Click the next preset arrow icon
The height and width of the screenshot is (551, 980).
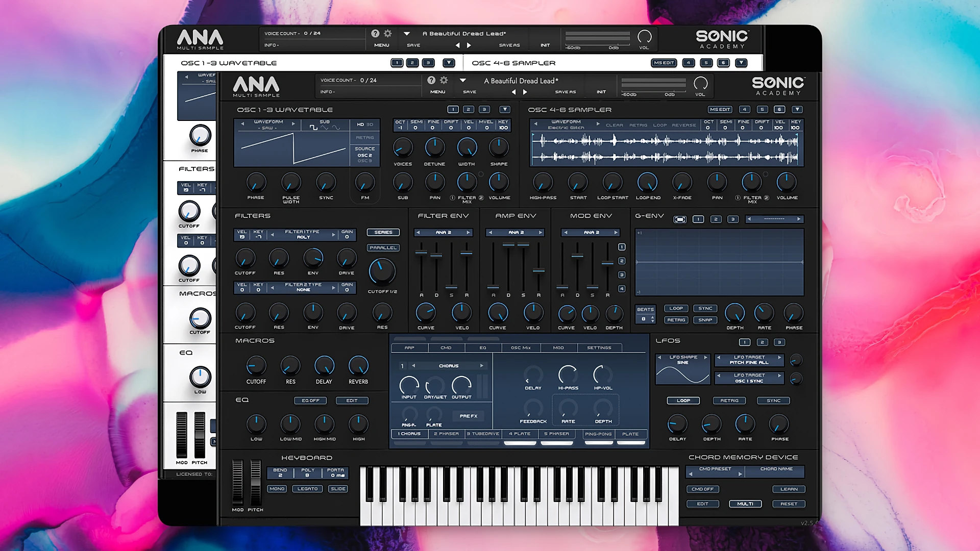(526, 92)
